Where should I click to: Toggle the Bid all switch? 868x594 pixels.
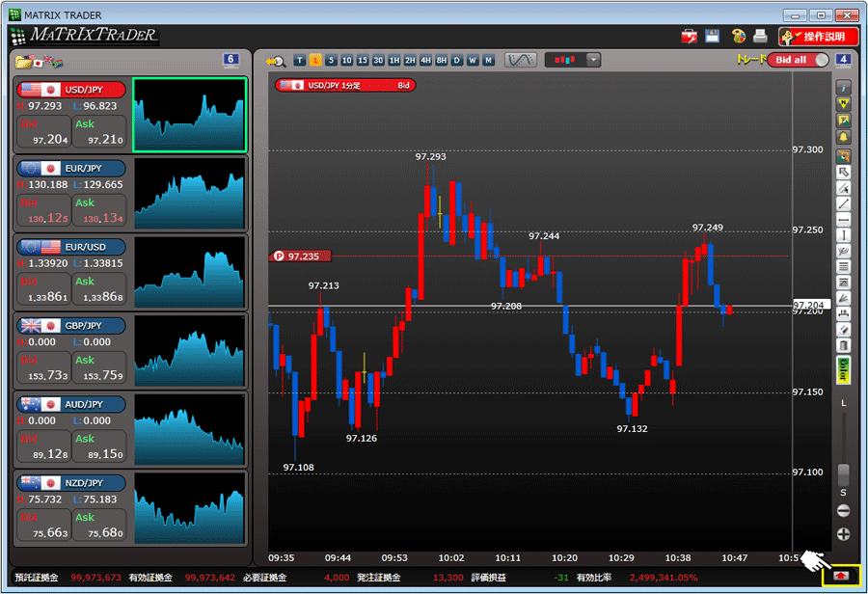pyautogui.click(x=798, y=60)
